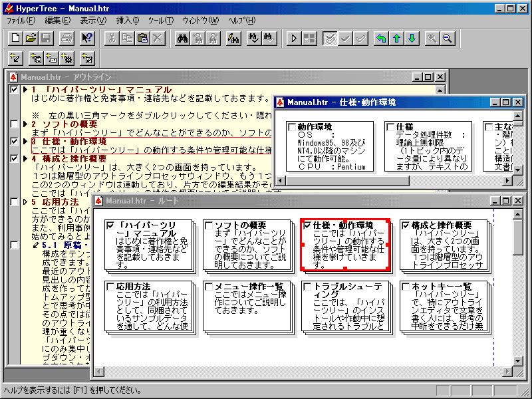Image resolution: width=532 pixels, height=399 pixels.
Task: Select the 仕様 card in 仕様・動作環境 window
Action: [x=428, y=146]
